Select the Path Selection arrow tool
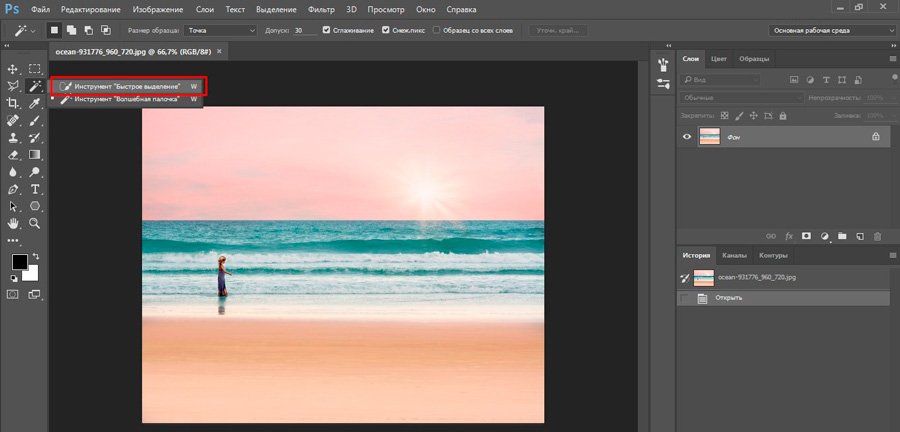 tap(12, 206)
